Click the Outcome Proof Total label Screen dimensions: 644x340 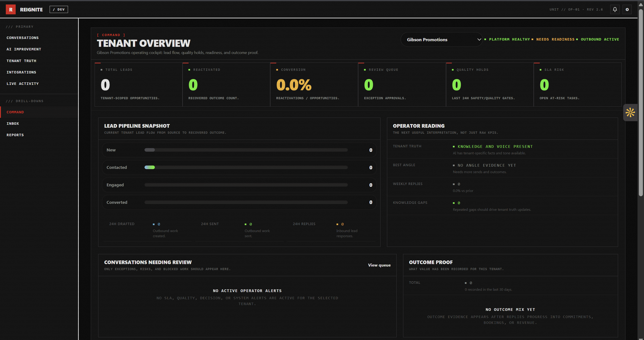click(414, 282)
